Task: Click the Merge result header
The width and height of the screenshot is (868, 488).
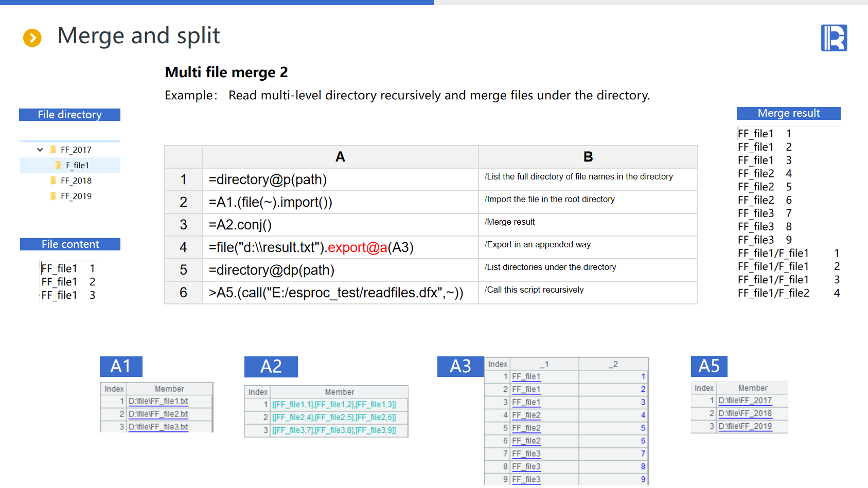Action: coord(788,113)
